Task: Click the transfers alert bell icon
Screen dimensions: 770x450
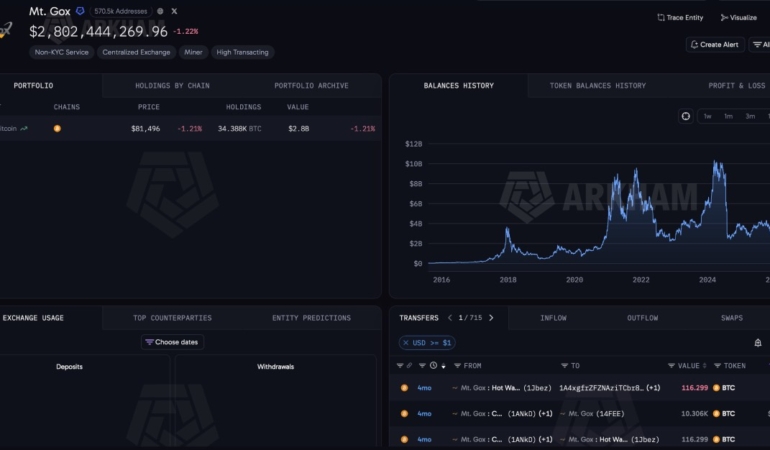Action: point(758,343)
